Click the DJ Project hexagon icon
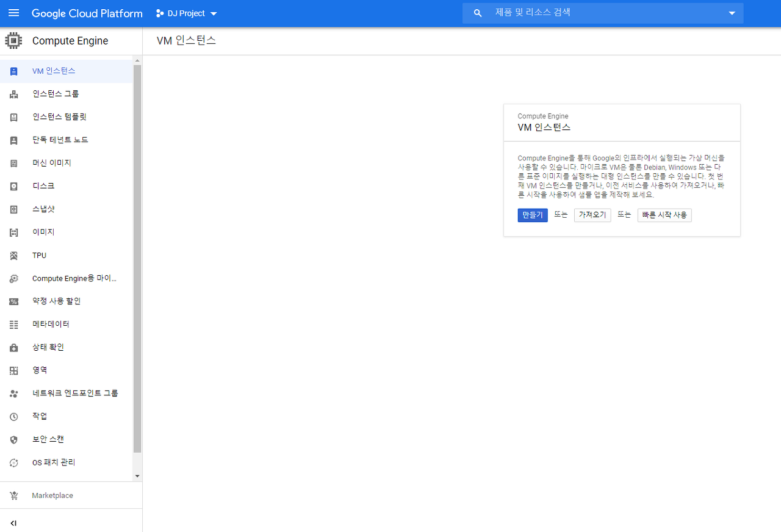Image resolution: width=781 pixels, height=532 pixels. point(160,13)
